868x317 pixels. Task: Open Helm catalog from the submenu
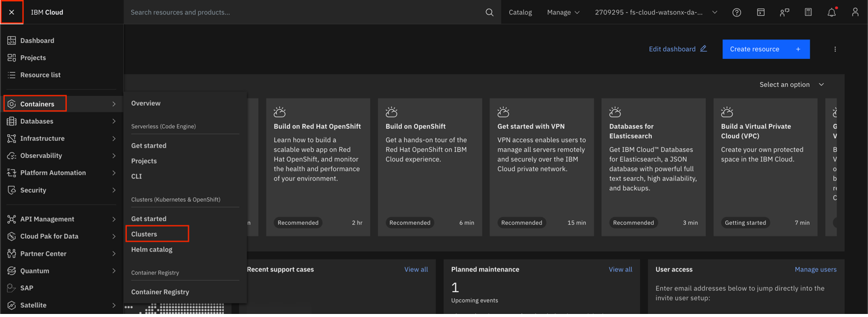click(x=152, y=250)
